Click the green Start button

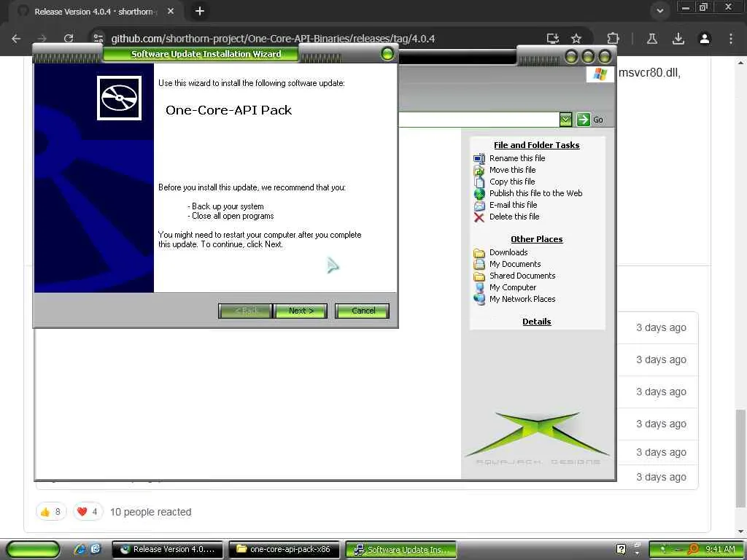click(x=34, y=550)
